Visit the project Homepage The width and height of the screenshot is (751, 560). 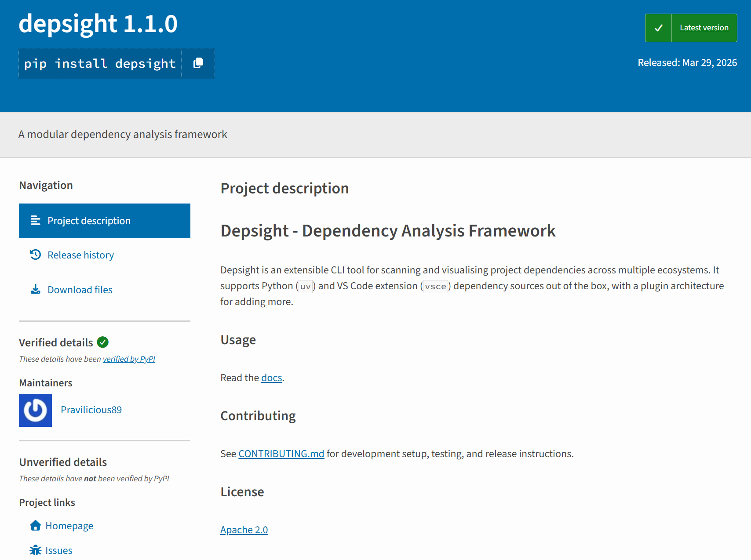pyautogui.click(x=69, y=525)
